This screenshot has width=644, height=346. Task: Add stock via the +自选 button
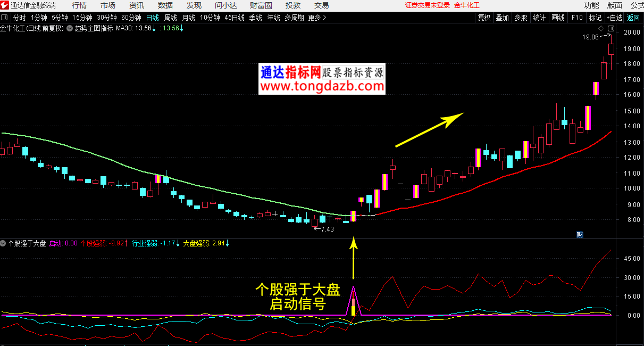point(614,18)
